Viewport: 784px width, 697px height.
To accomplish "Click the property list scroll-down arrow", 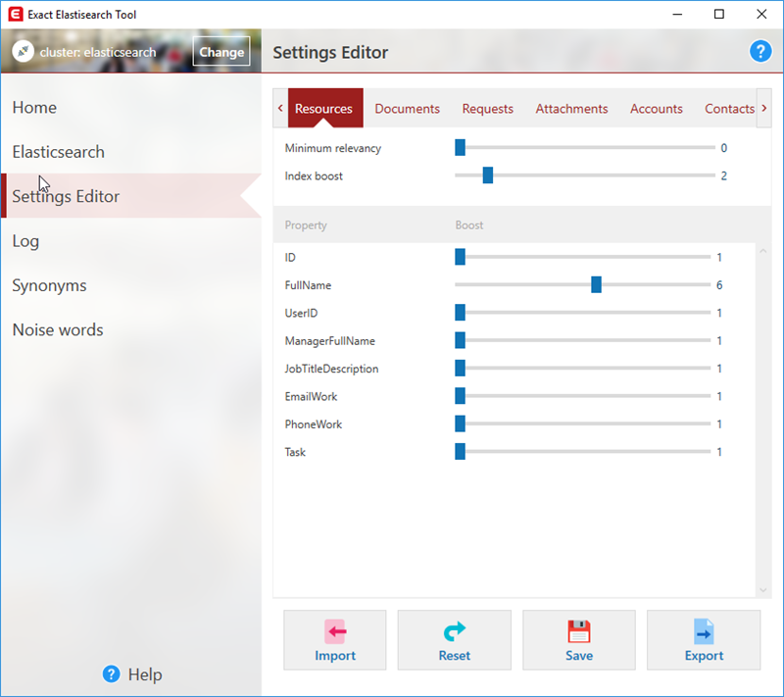I will click(x=763, y=590).
